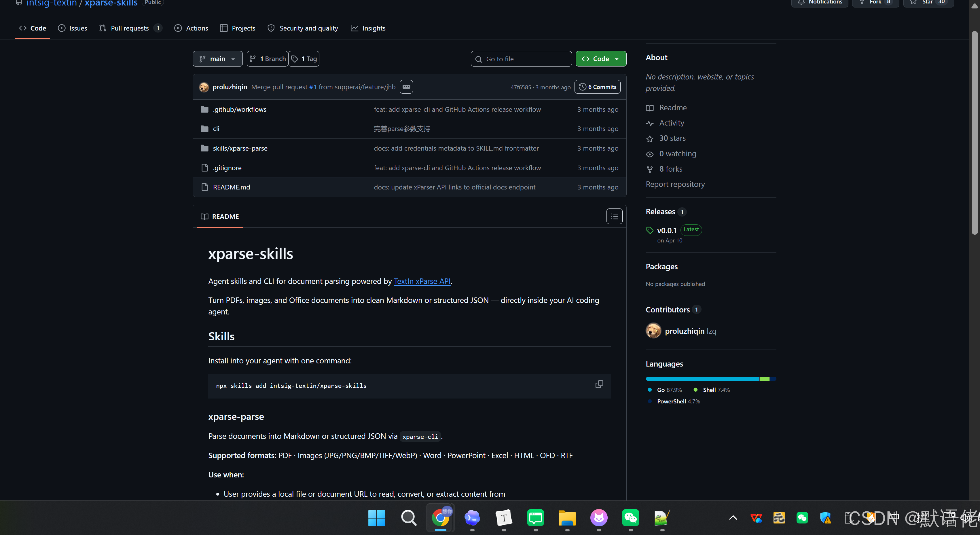Open WeChat from the taskbar
Image resolution: width=980 pixels, height=535 pixels.
[630, 518]
